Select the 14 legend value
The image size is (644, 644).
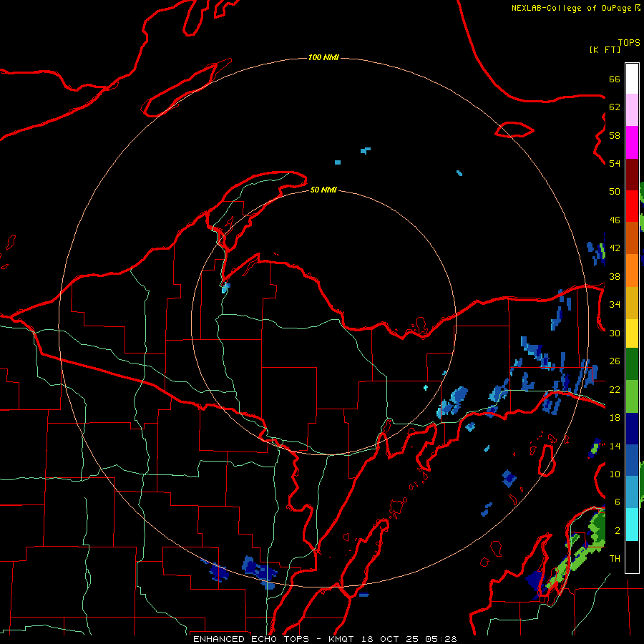coord(615,446)
